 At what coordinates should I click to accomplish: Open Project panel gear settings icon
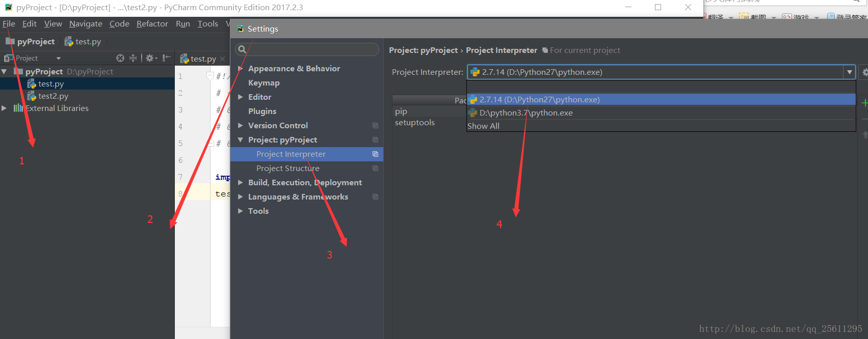pos(151,58)
